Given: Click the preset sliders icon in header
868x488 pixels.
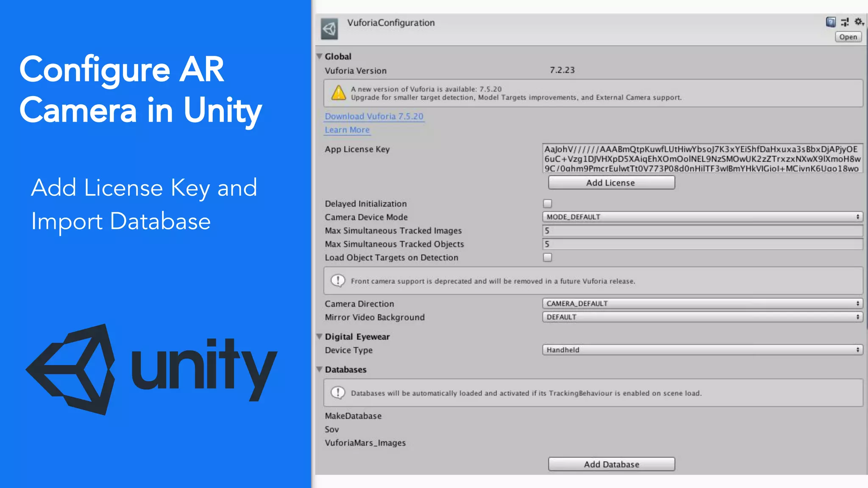Looking at the screenshot, I should 845,22.
